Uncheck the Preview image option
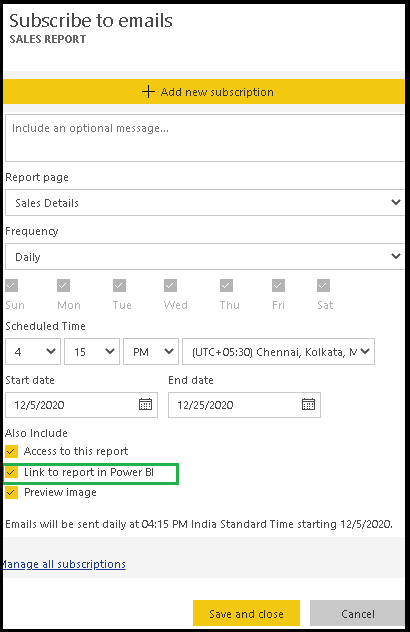The image size is (410, 632). click(12, 492)
